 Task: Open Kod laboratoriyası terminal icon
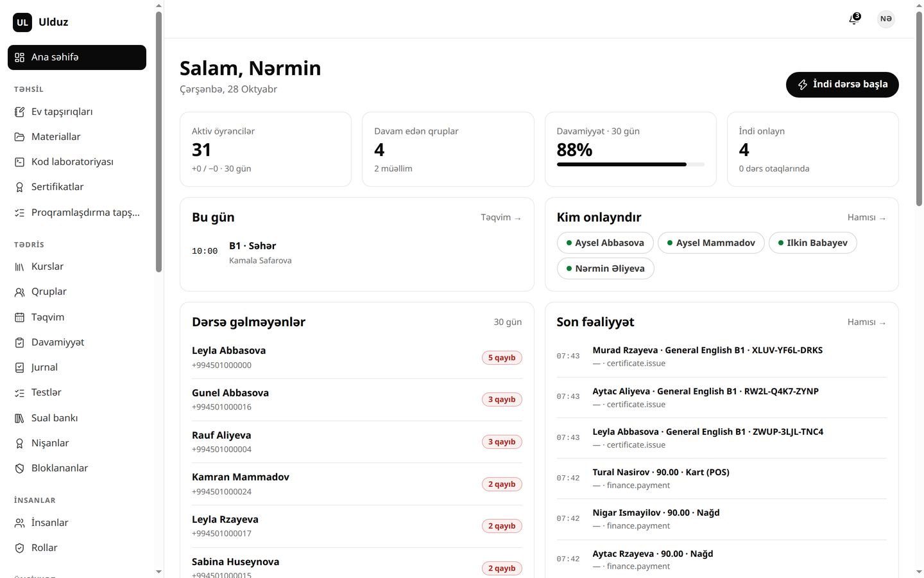tap(19, 162)
